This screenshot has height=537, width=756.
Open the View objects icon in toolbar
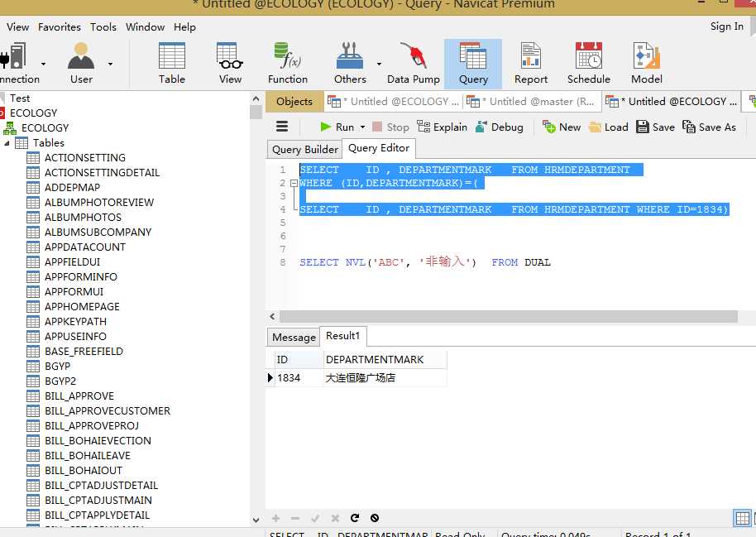pos(230,63)
